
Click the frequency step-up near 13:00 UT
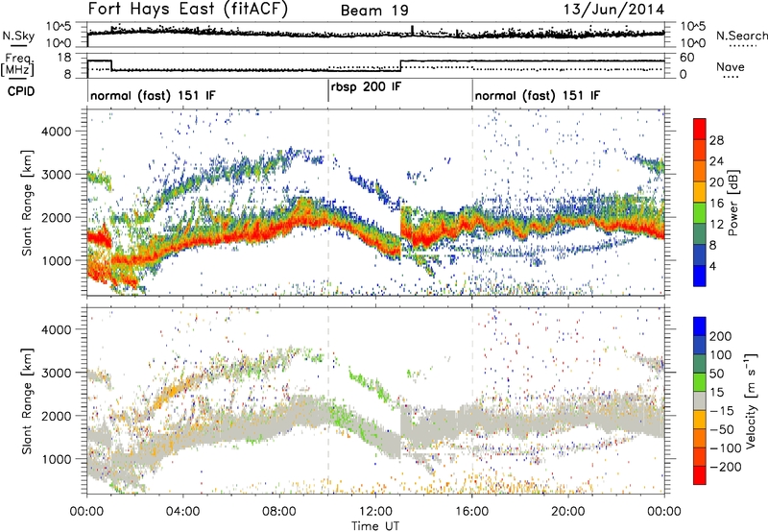click(x=400, y=65)
